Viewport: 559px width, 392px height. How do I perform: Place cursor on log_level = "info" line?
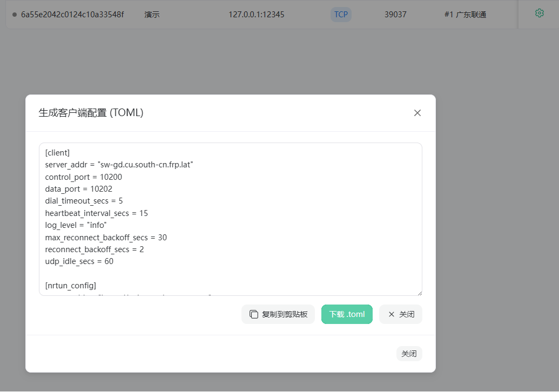pos(76,225)
